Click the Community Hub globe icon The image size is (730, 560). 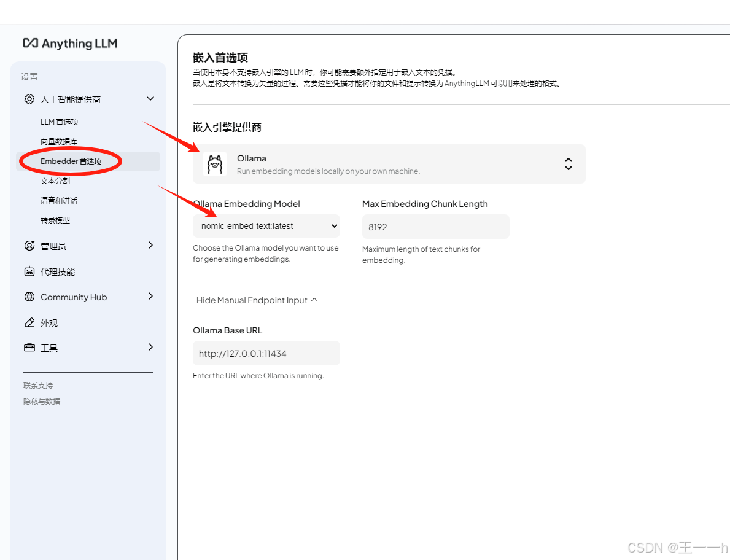[29, 297]
